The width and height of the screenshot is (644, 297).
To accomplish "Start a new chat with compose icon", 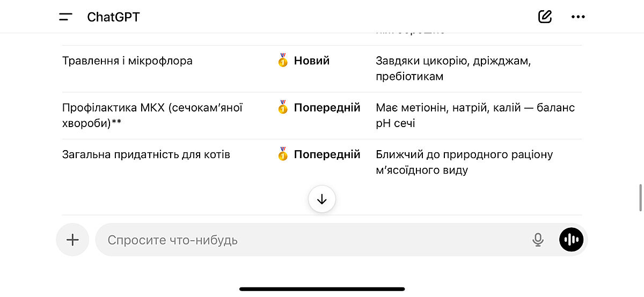I will pos(545,17).
